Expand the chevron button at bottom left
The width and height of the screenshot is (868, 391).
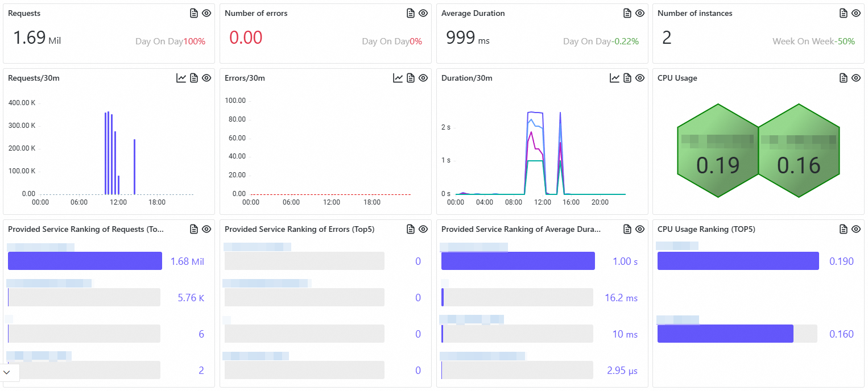tap(7, 372)
